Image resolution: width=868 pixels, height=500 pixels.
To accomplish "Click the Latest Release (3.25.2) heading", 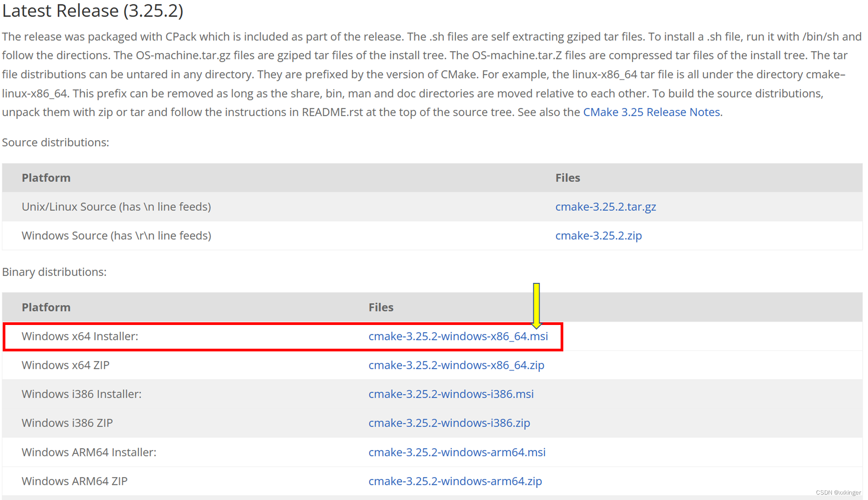I will pos(93,11).
